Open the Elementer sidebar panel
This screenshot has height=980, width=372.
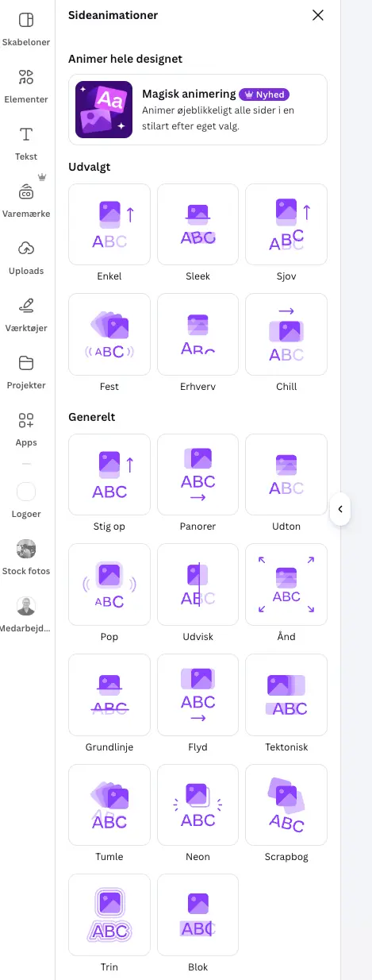click(x=26, y=86)
